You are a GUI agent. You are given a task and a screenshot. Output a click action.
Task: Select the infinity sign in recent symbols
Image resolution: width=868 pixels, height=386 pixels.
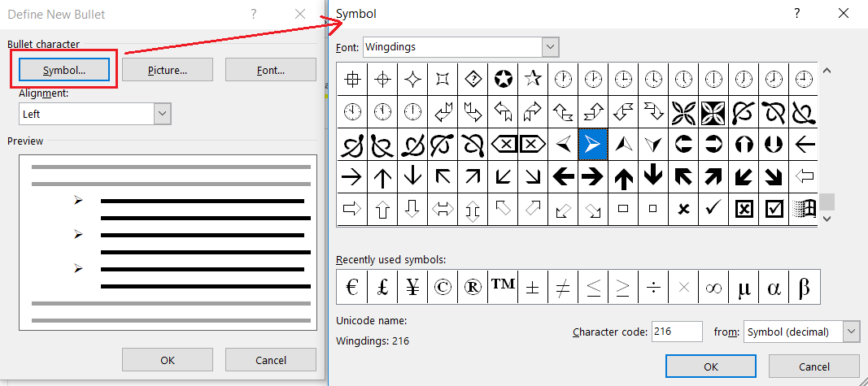tap(713, 287)
